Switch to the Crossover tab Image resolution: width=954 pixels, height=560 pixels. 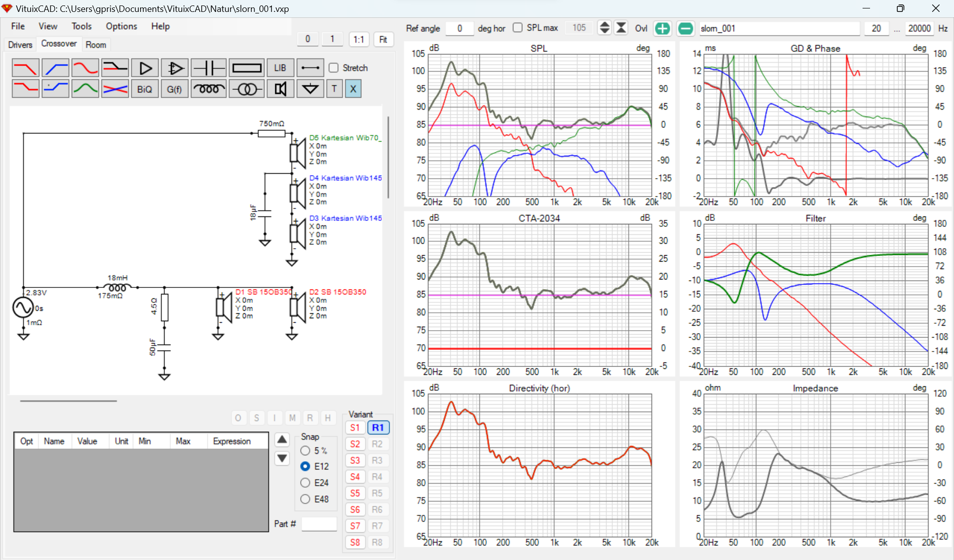point(59,44)
